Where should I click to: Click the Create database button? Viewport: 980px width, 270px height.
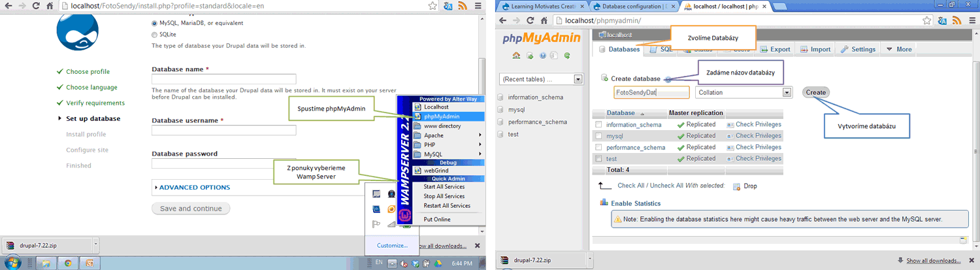click(815, 92)
